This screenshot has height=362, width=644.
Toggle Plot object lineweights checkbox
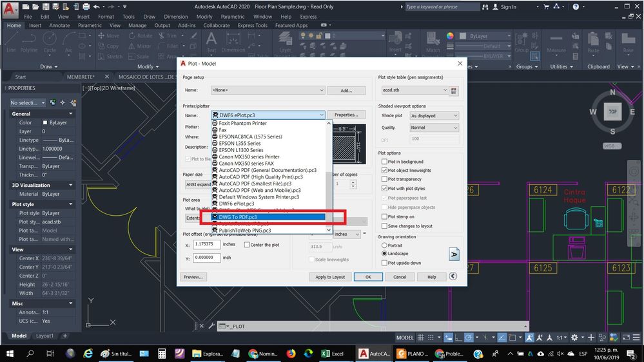pos(384,170)
